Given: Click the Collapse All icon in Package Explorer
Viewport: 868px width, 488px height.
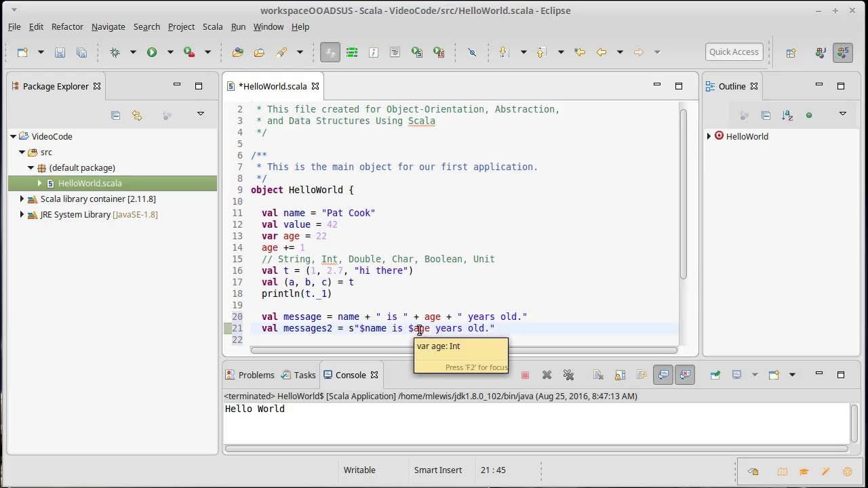Looking at the screenshot, I should click(x=115, y=115).
